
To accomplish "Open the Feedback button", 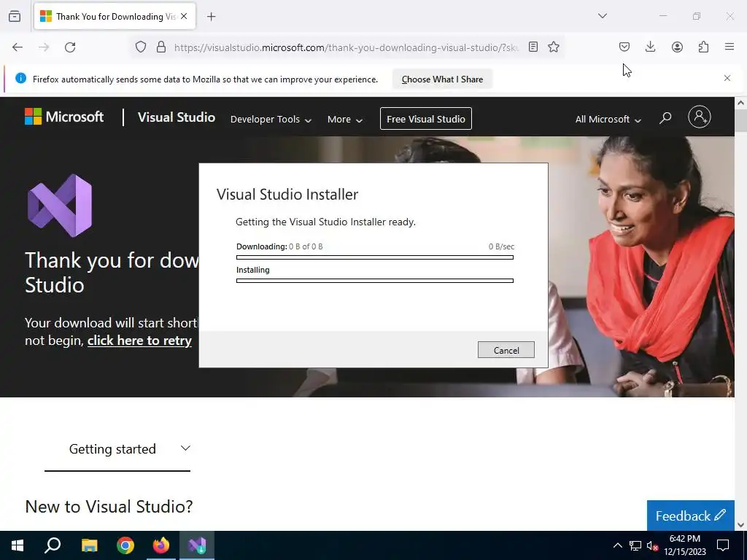I will coord(690,516).
